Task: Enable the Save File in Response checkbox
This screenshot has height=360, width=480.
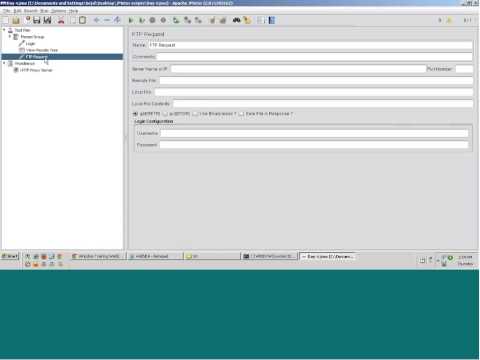Action: point(241,114)
